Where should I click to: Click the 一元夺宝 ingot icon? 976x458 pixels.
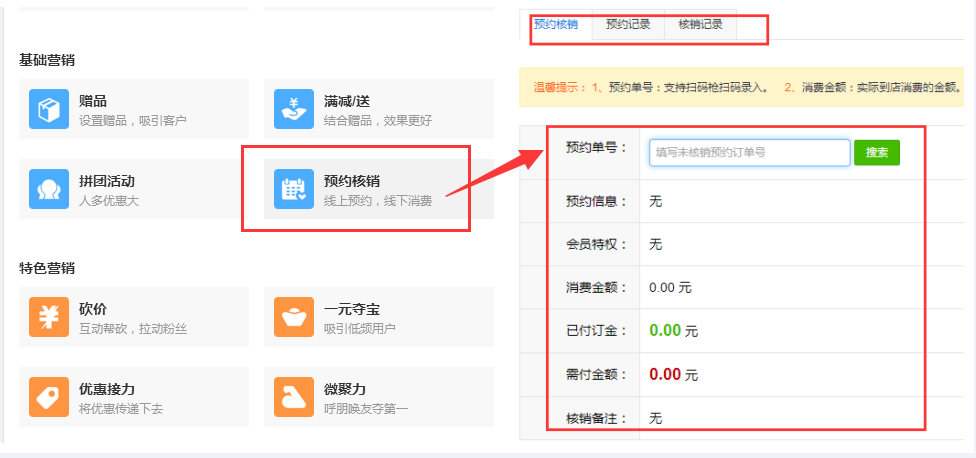tap(294, 317)
